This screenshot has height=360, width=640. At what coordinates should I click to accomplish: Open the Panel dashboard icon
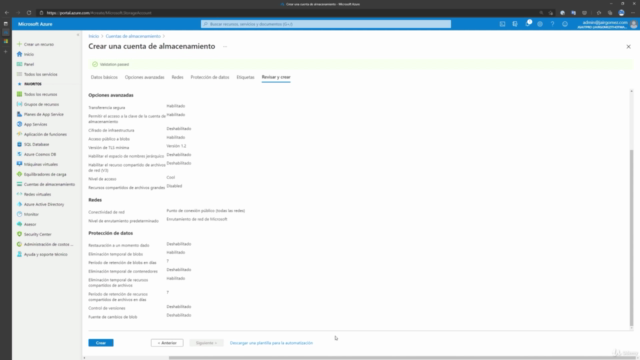click(x=19, y=64)
